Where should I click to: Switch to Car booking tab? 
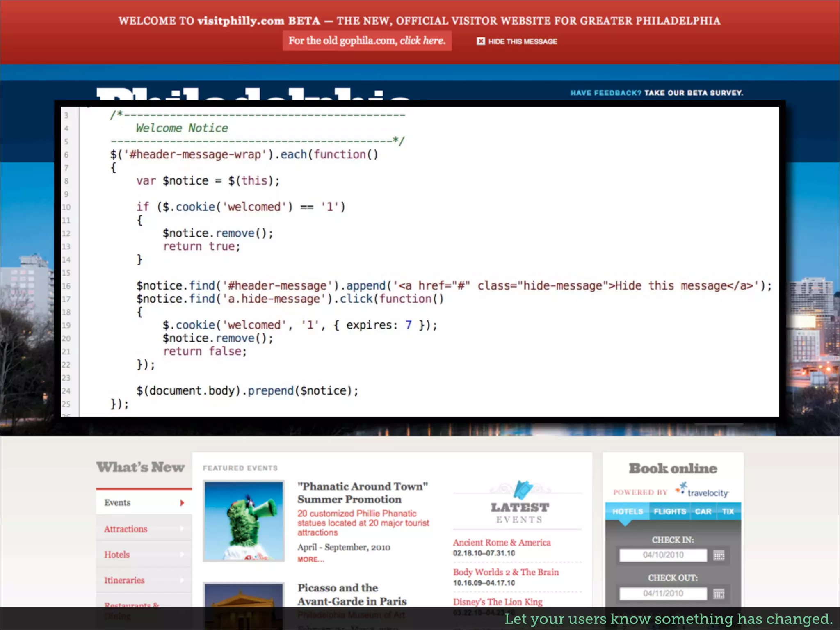click(x=703, y=511)
